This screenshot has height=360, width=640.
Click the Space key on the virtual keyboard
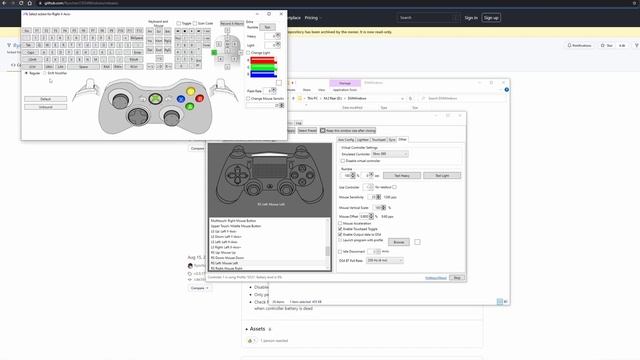click(84, 67)
